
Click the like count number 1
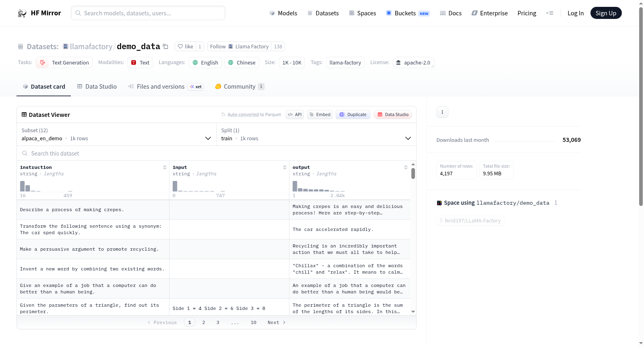click(x=200, y=46)
